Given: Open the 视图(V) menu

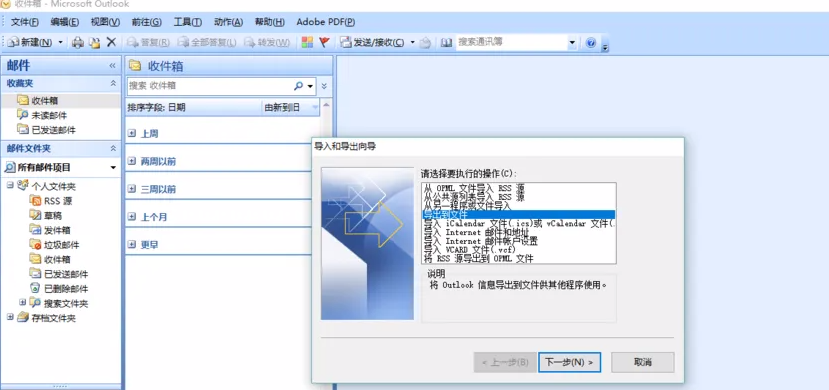Looking at the screenshot, I should (x=105, y=22).
